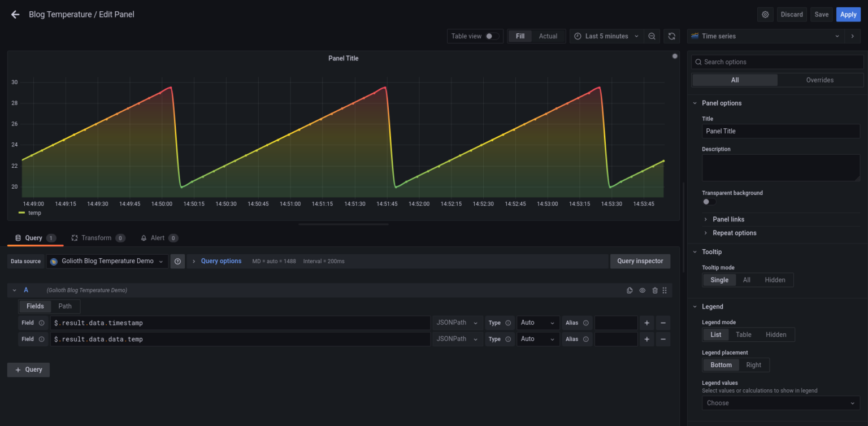Screen dimensions: 868x426
Task: Expand the Panel links section
Action: tap(728, 219)
